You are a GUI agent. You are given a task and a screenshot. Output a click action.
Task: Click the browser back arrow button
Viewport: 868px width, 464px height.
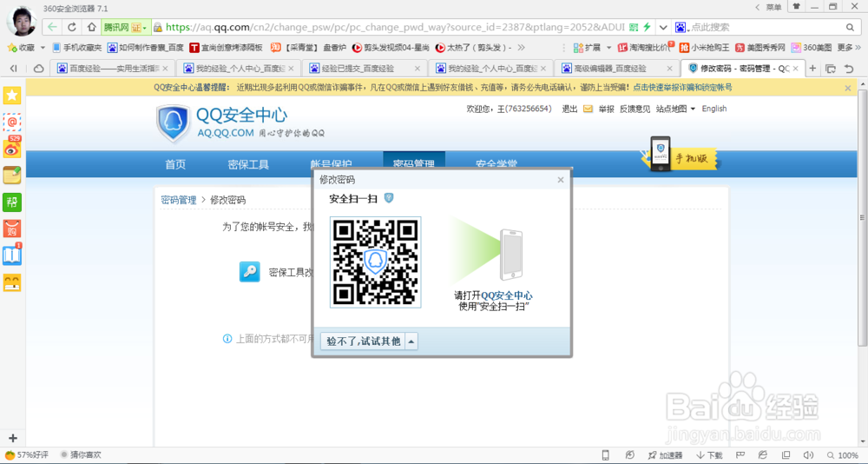[x=52, y=27]
